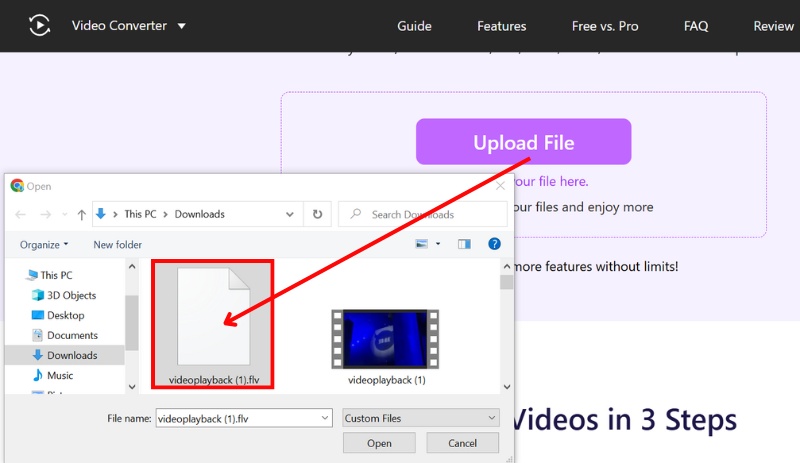Go back with the left arrow
The height and width of the screenshot is (463, 800).
coord(19,214)
